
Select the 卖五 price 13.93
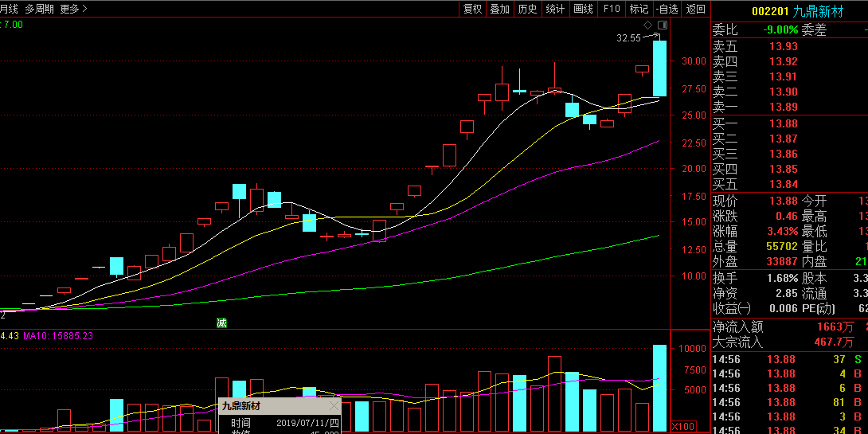(x=784, y=47)
